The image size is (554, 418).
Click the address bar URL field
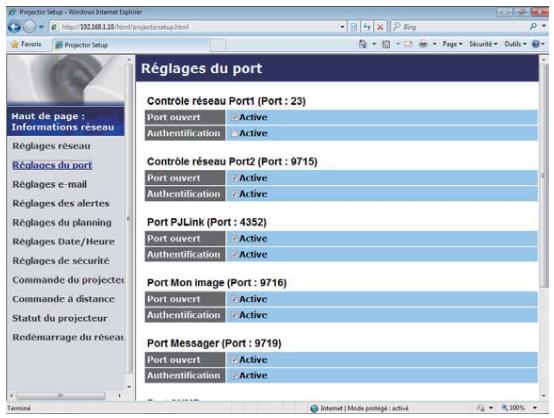(195, 27)
